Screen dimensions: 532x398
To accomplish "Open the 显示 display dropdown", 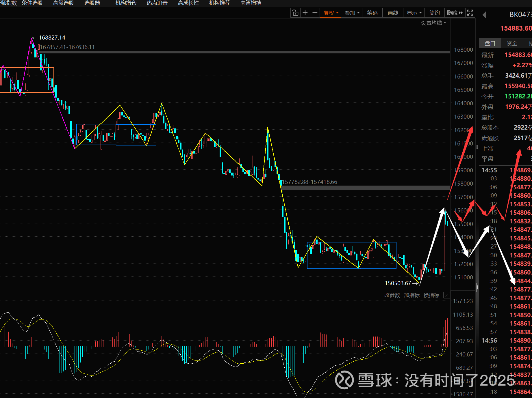I will click(x=414, y=13).
